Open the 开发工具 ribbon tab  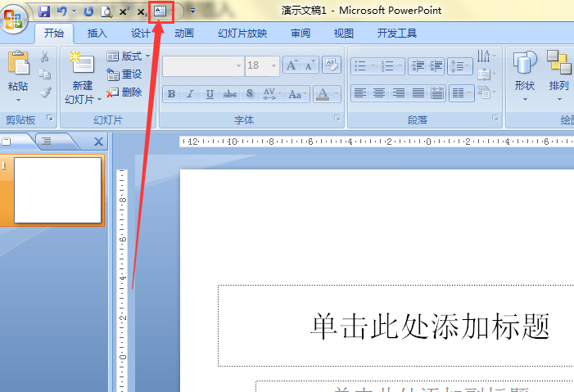click(x=397, y=34)
